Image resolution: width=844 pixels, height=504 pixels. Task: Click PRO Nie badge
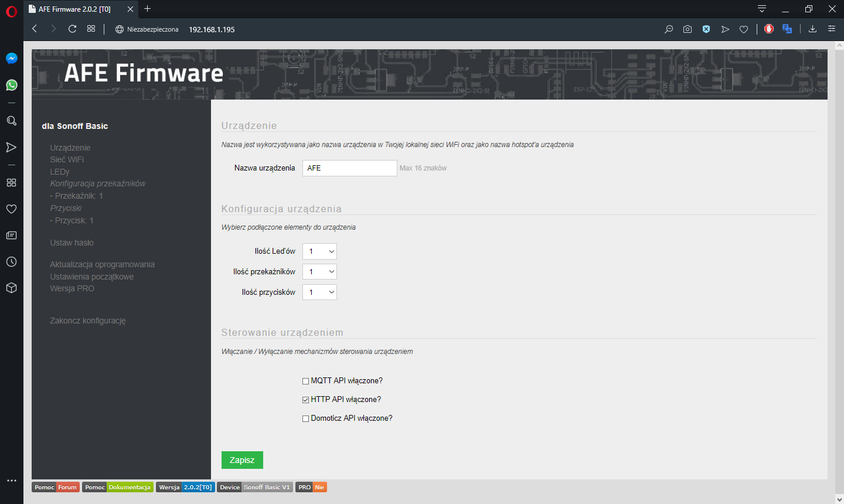(x=311, y=487)
